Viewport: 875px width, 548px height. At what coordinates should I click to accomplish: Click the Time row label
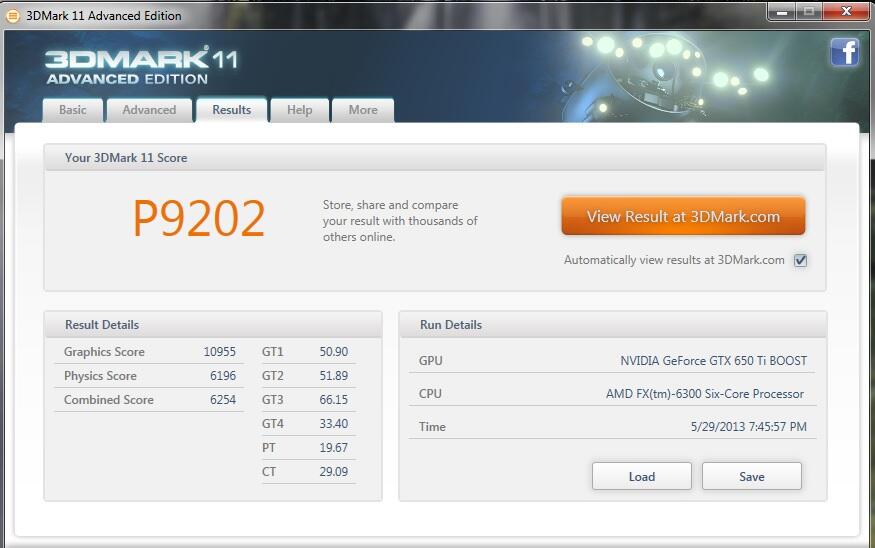(x=432, y=427)
